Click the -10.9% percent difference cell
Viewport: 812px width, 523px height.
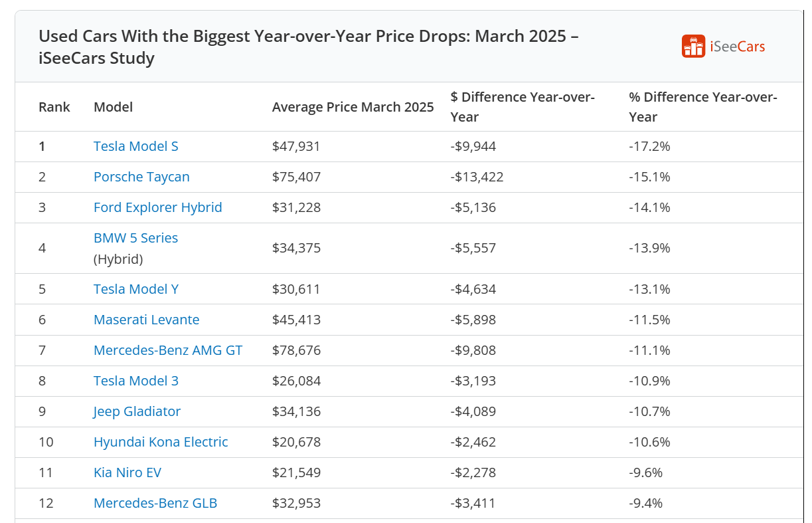tap(649, 381)
